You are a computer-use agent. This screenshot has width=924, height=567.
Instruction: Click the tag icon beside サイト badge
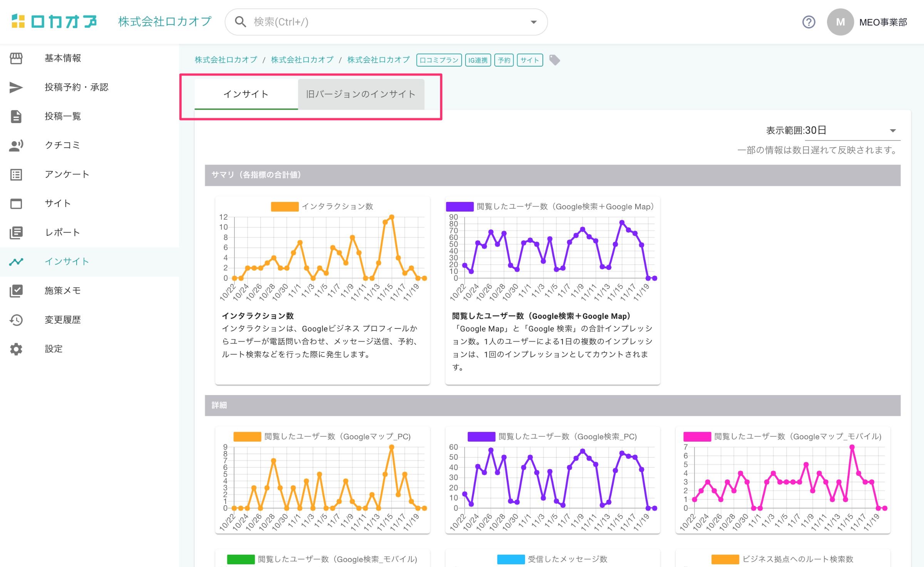tap(554, 60)
